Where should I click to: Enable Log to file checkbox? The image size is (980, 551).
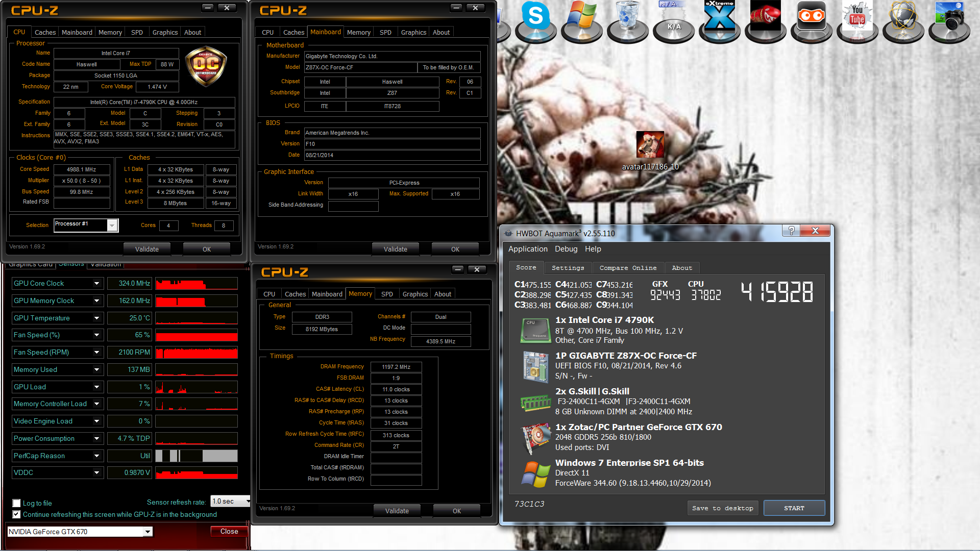16,503
